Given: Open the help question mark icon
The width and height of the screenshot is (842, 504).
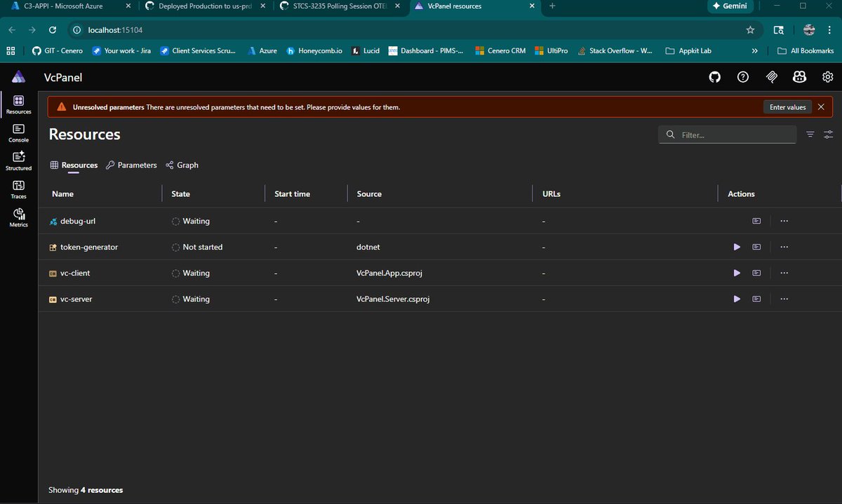Looking at the screenshot, I should tap(743, 77).
